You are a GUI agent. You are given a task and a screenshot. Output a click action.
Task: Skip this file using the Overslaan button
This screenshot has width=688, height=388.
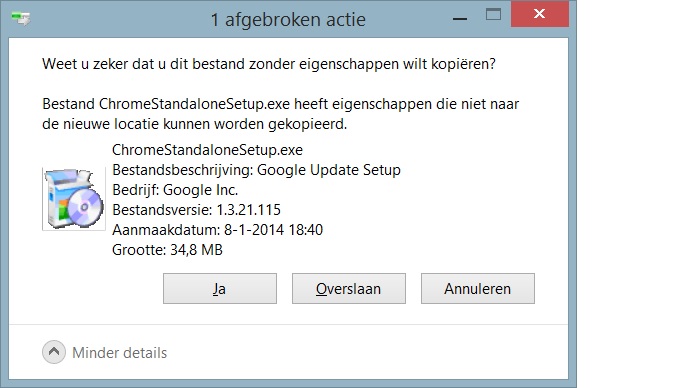(349, 289)
